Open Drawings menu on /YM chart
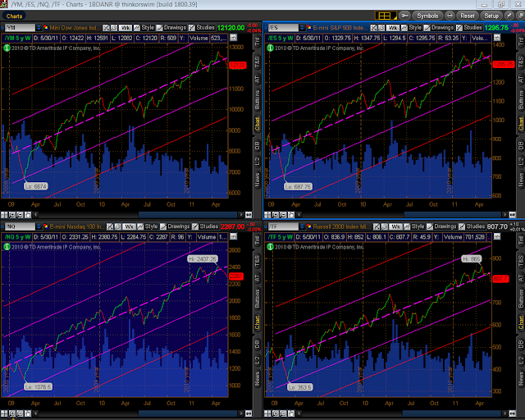Viewport: 525px width, 420px height. (171, 27)
